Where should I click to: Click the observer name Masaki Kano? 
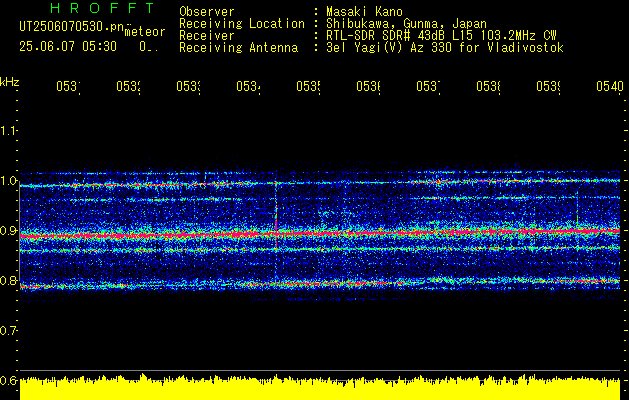[x=364, y=12]
